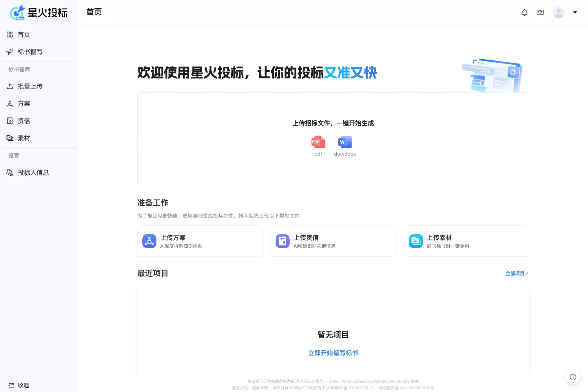
Task: Click the 暂无项目 empty state text
Action: click(333, 335)
